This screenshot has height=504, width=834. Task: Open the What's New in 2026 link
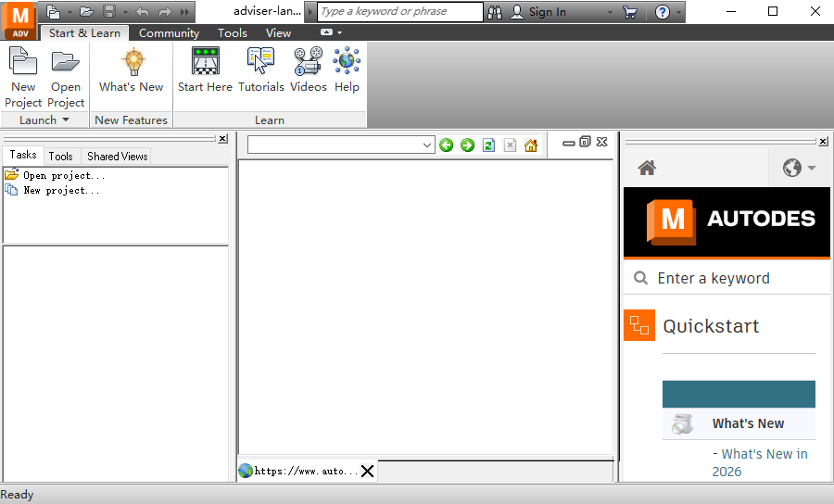(x=760, y=462)
